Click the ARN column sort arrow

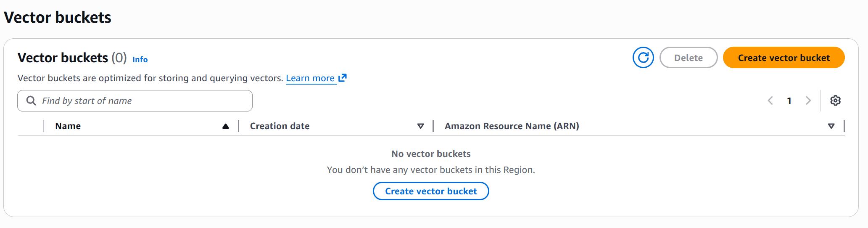[x=831, y=126]
